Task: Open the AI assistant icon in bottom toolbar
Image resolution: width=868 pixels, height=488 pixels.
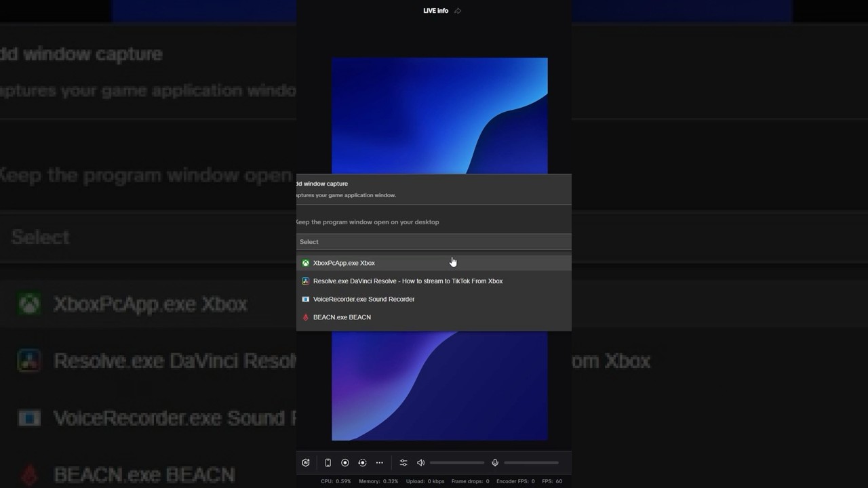Action: (x=306, y=463)
